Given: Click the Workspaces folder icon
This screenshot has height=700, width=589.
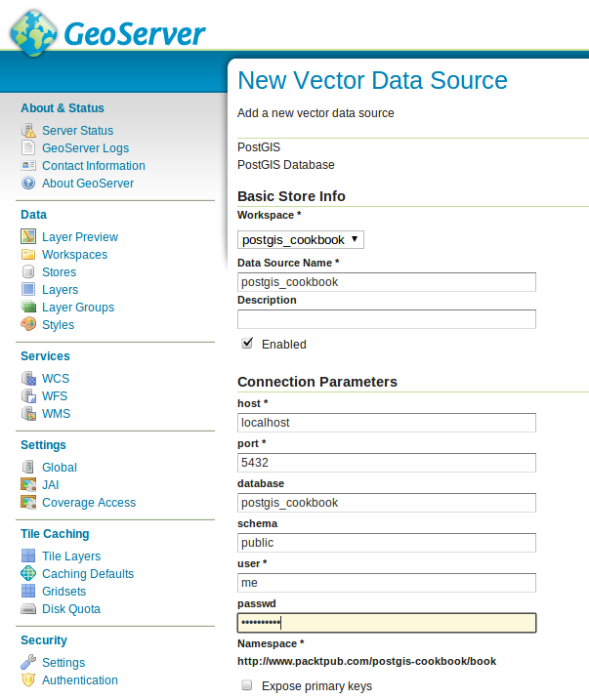Looking at the screenshot, I should pyautogui.click(x=28, y=255).
